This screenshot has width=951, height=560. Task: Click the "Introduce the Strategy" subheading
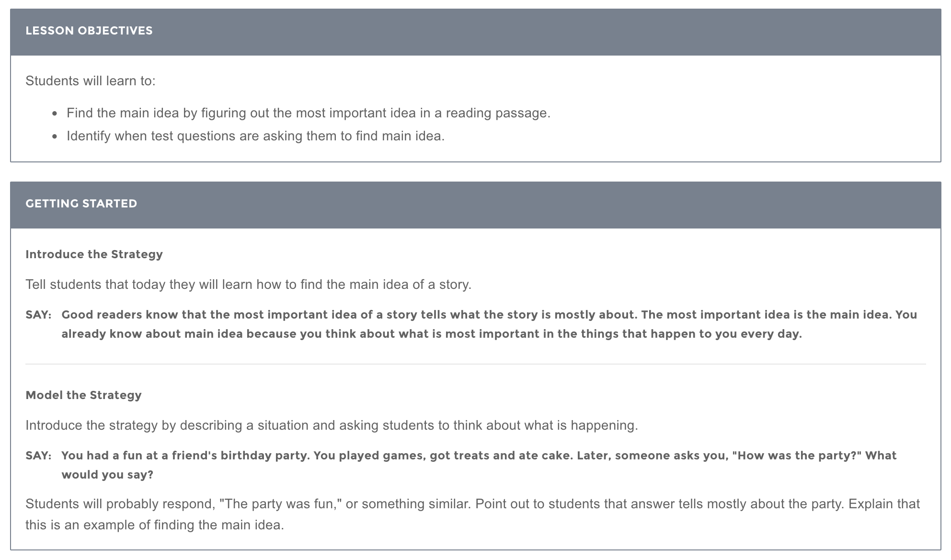[94, 254]
